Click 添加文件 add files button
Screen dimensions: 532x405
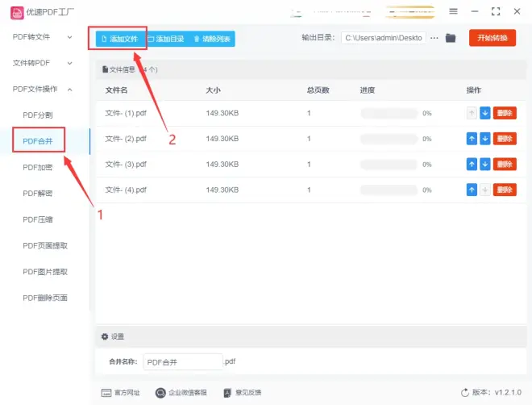tap(120, 39)
